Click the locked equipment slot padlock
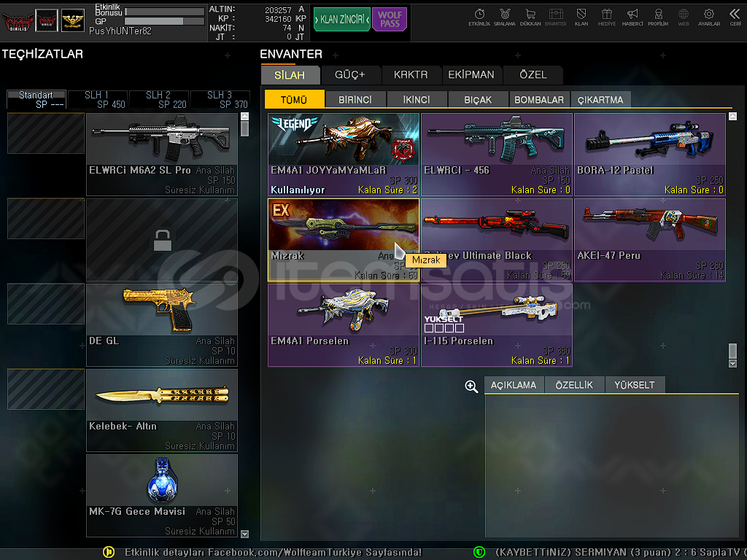The image size is (747, 560). tap(163, 240)
